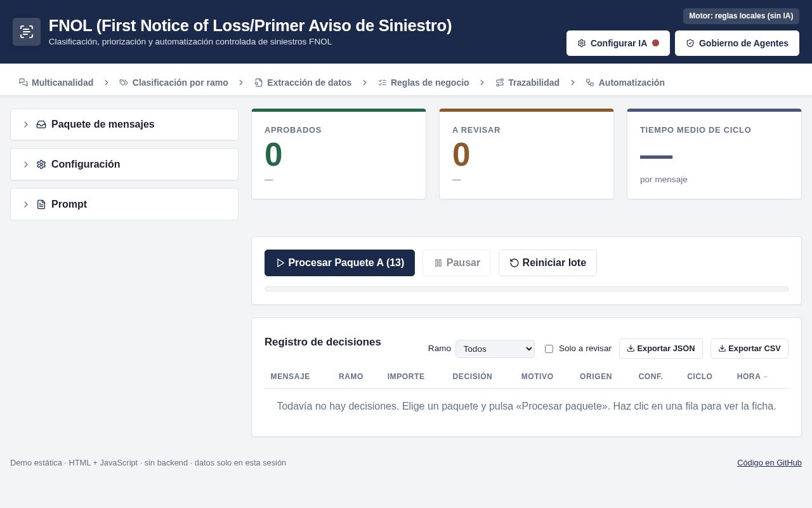812x508 pixels.
Task: Open Gobierno de Agentes
Action: point(737,43)
